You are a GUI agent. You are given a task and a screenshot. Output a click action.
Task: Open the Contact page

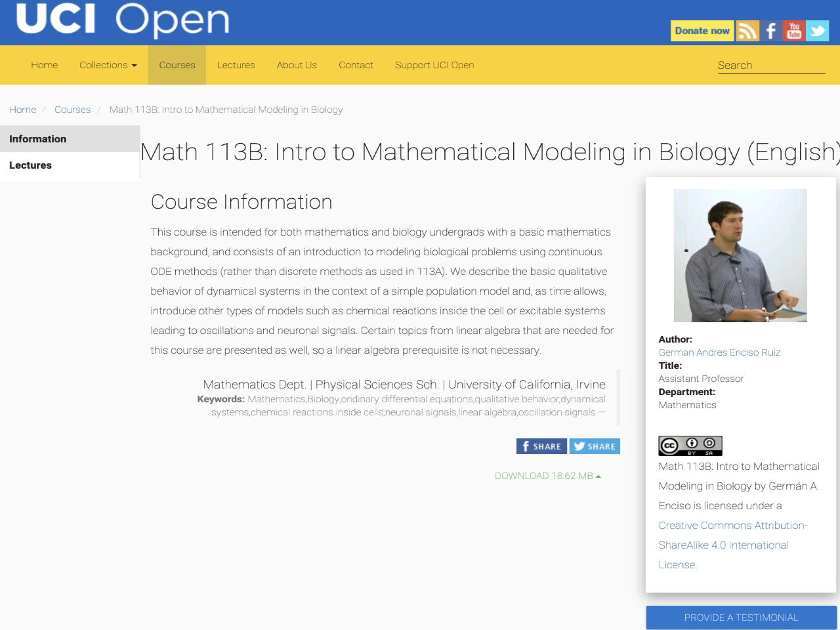356,65
